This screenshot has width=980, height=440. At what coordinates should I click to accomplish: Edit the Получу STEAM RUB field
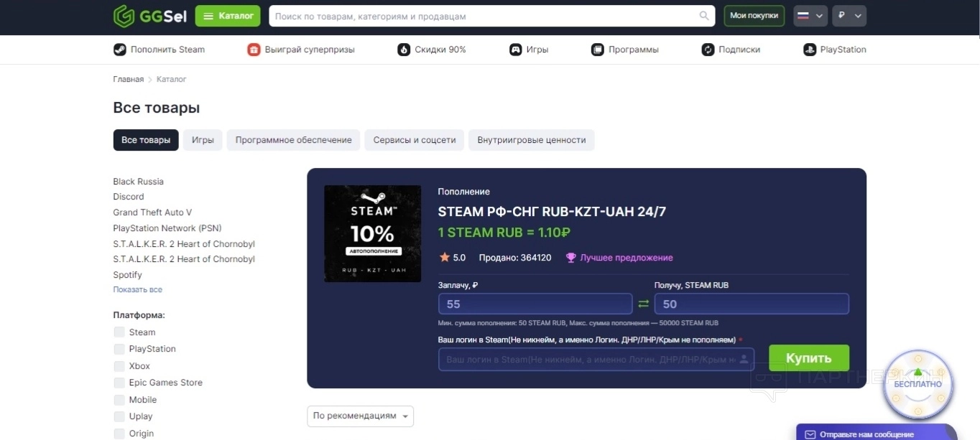(752, 304)
